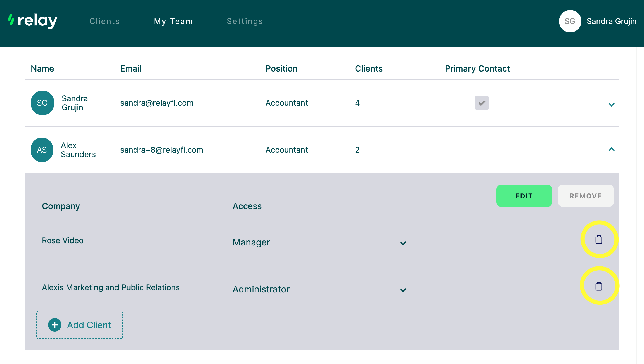Open Rose Video access dropdown
644x364 pixels.
click(319, 242)
